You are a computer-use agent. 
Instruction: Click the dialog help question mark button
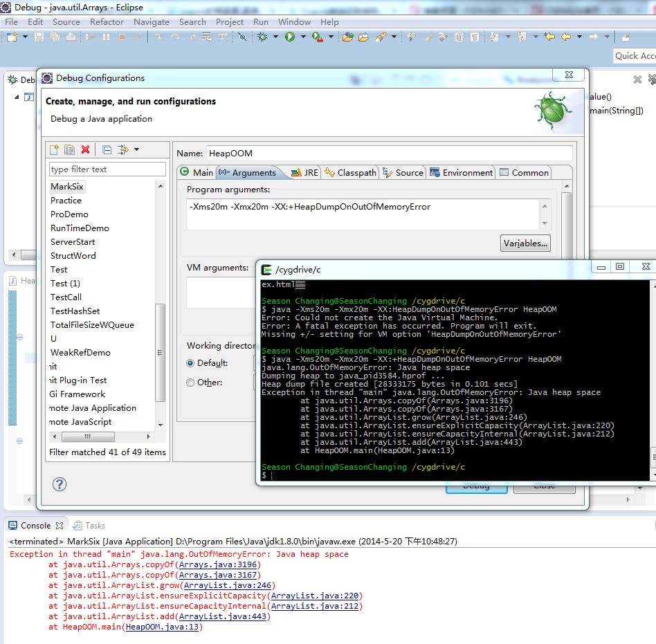pyautogui.click(x=60, y=484)
